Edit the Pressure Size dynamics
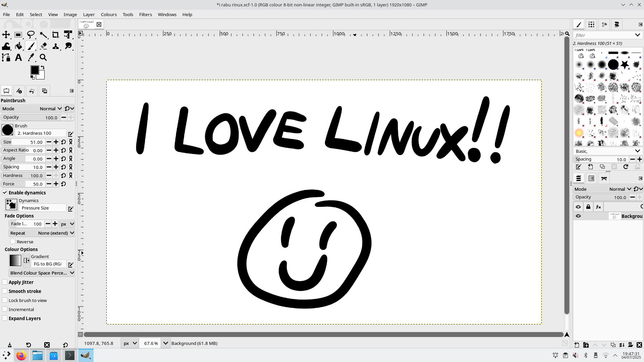Screen dimensions: 644x362 click(70, 208)
